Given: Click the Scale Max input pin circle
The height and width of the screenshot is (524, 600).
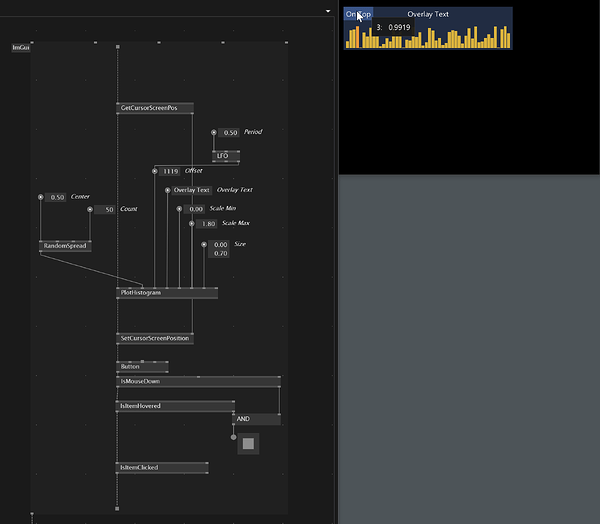Looking at the screenshot, I should pos(192,224).
